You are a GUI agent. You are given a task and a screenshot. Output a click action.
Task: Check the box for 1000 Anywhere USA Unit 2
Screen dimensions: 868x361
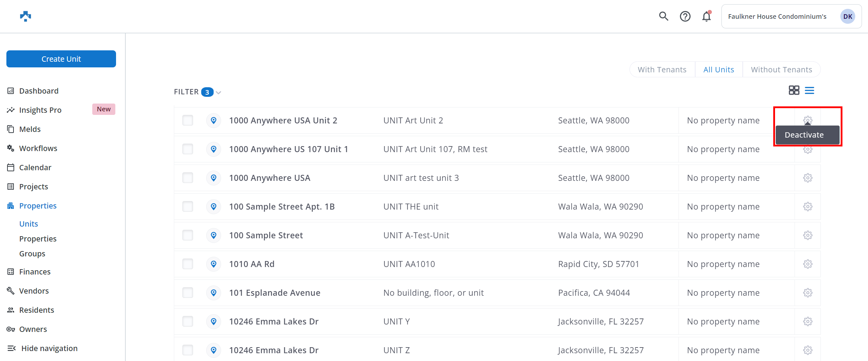[188, 121]
